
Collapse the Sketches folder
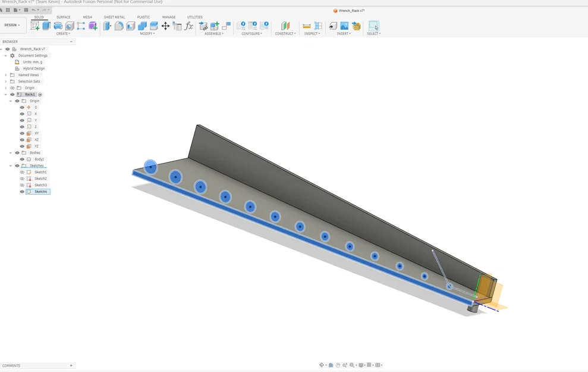tap(11, 166)
